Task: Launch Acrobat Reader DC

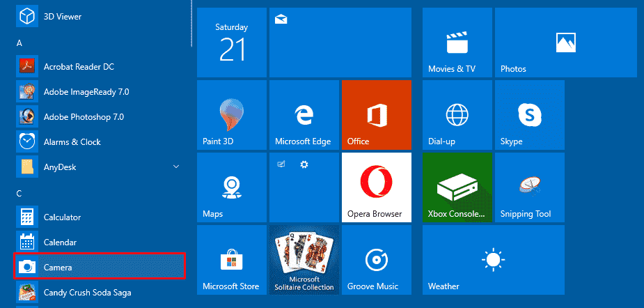Action: click(x=100, y=67)
